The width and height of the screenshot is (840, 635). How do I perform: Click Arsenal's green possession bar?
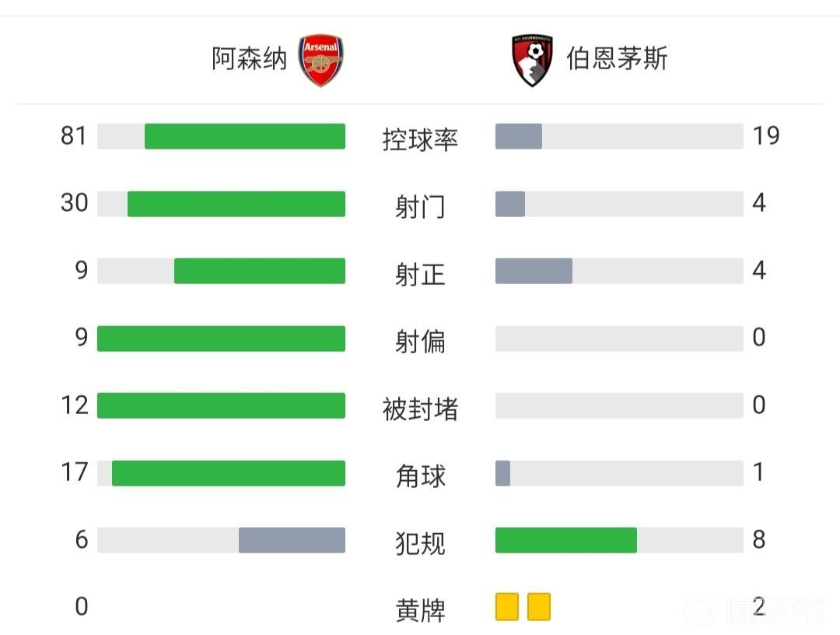coord(245,136)
